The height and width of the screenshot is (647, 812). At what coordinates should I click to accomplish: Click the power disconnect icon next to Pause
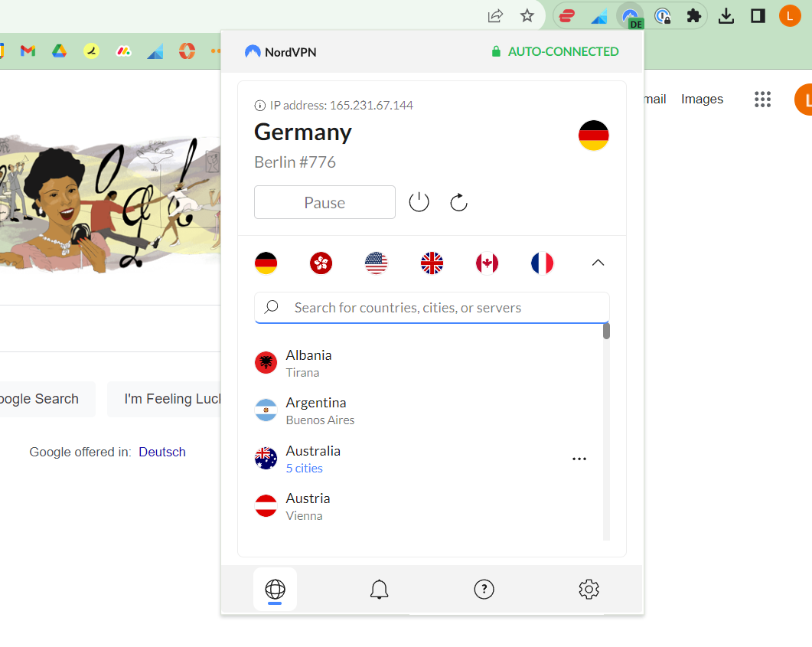coord(419,201)
